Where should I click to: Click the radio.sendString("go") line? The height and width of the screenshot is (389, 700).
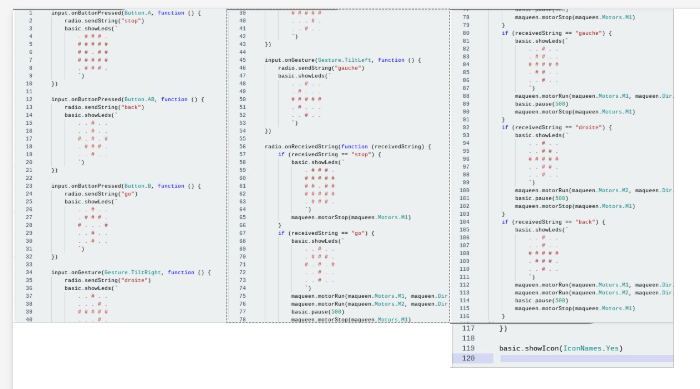(101, 194)
